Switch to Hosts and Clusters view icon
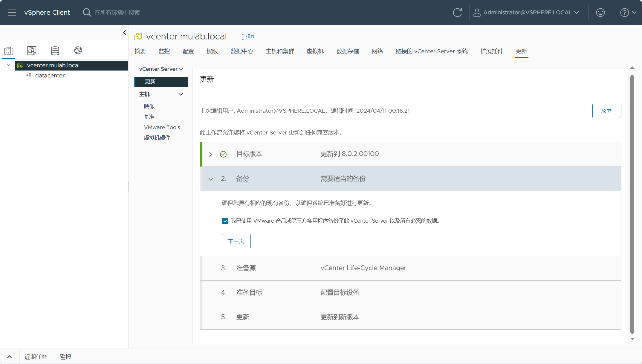Image resolution: width=642 pixels, height=364 pixels. pos(9,51)
